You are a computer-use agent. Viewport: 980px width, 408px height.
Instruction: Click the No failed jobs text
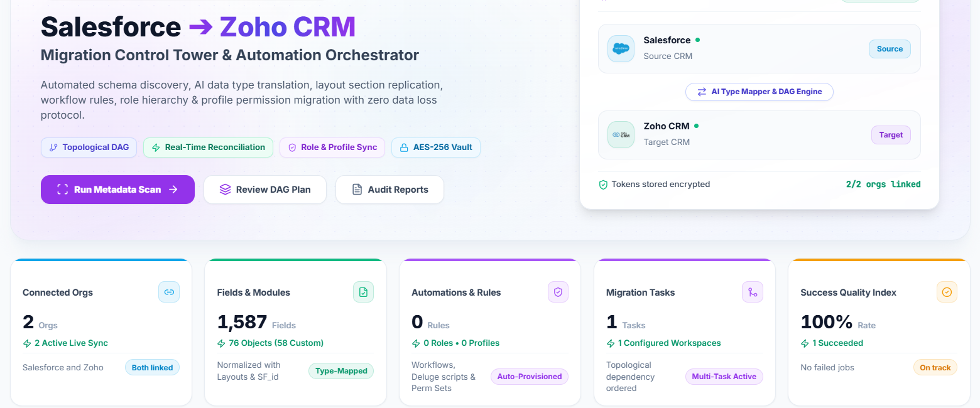827,368
